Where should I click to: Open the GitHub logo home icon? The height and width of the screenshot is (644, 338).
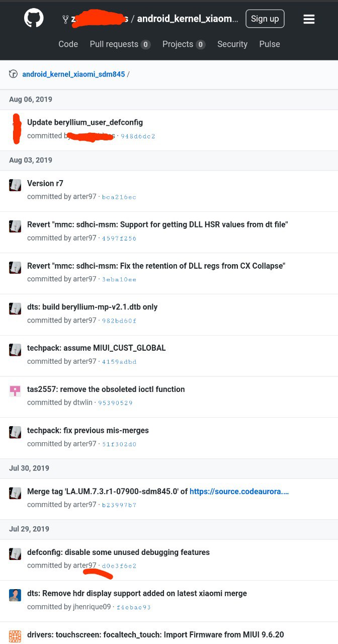34,19
